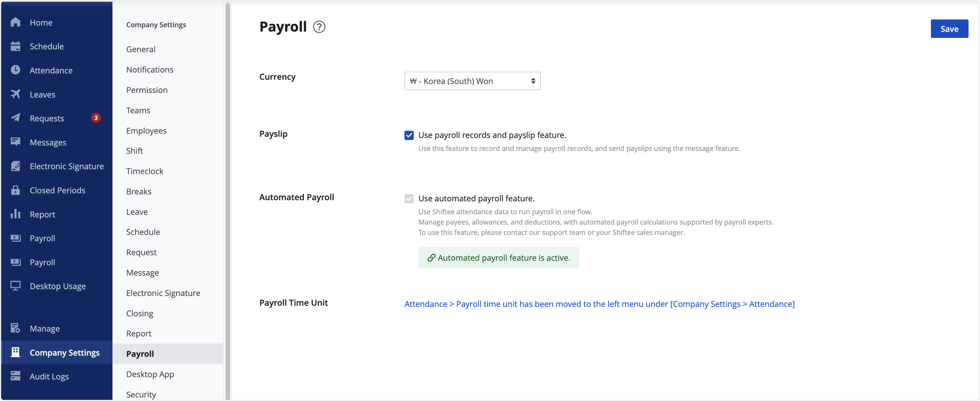
Task: Open Audit Logs in the main sidebar
Action: (x=49, y=376)
